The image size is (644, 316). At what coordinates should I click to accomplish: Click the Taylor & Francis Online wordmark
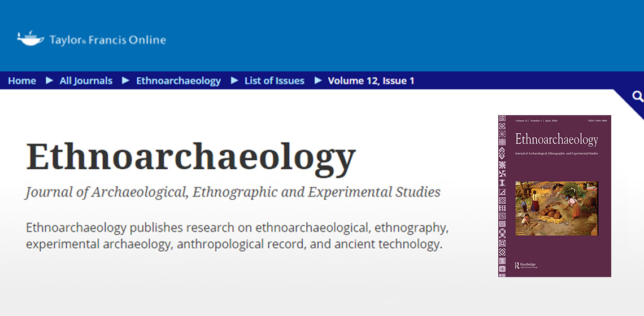click(107, 39)
